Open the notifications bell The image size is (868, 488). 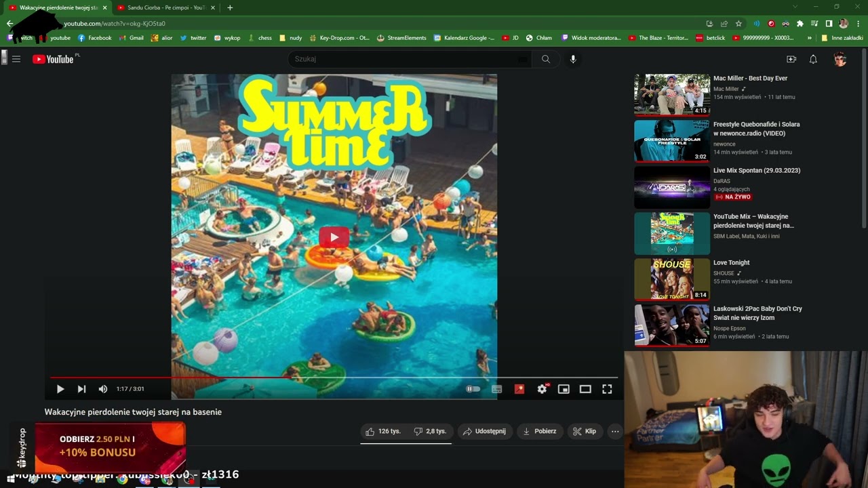tap(813, 59)
